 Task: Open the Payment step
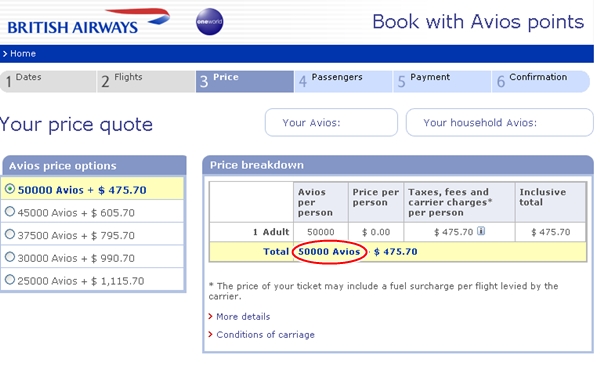(442, 81)
